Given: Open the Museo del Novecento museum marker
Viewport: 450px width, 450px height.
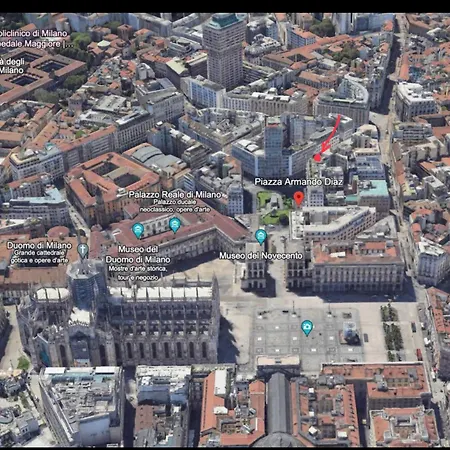Looking at the screenshot, I should pyautogui.click(x=261, y=237).
